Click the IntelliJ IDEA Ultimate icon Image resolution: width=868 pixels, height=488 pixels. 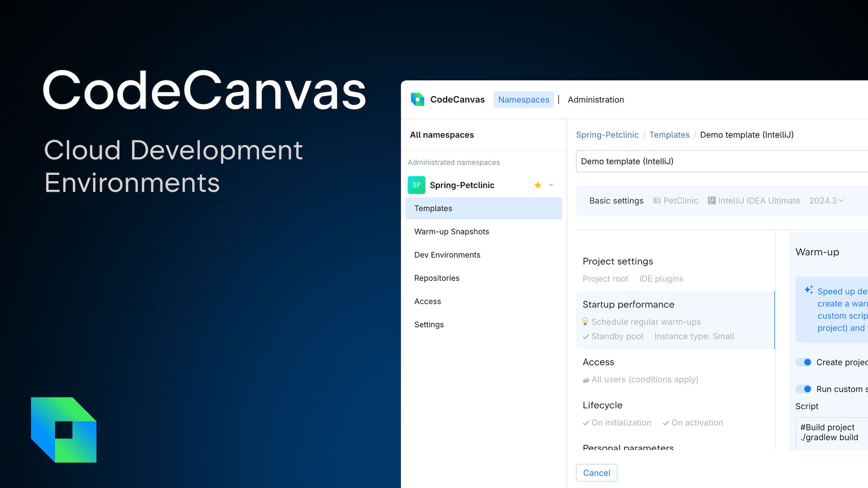coord(711,200)
